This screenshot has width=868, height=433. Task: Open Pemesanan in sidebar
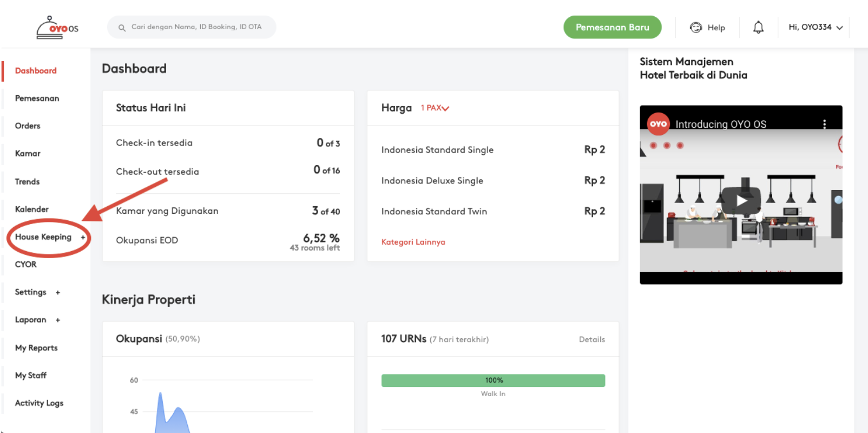37,98
